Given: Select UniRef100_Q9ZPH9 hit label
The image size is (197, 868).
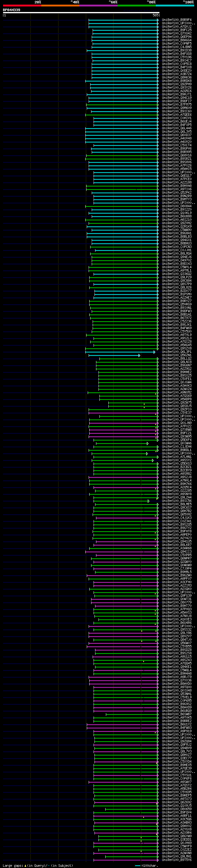Looking at the screenshot, I should click(x=177, y=84).
